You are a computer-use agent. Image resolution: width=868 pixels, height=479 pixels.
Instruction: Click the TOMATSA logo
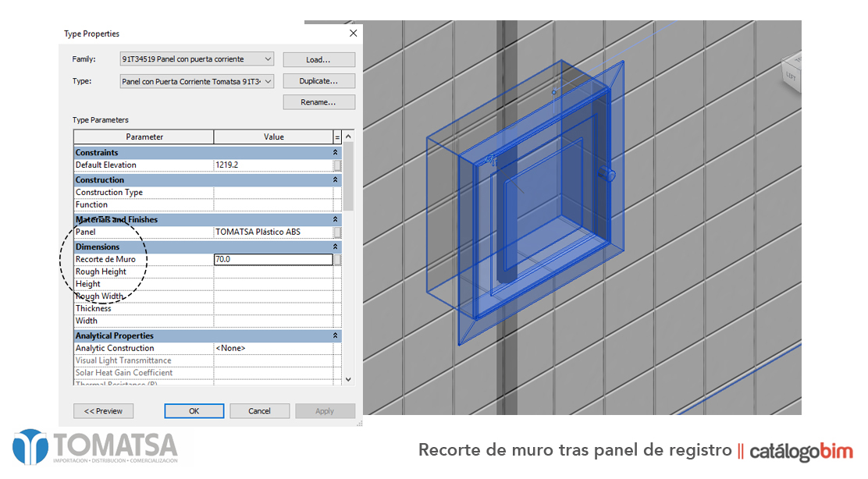pyautogui.click(x=94, y=446)
